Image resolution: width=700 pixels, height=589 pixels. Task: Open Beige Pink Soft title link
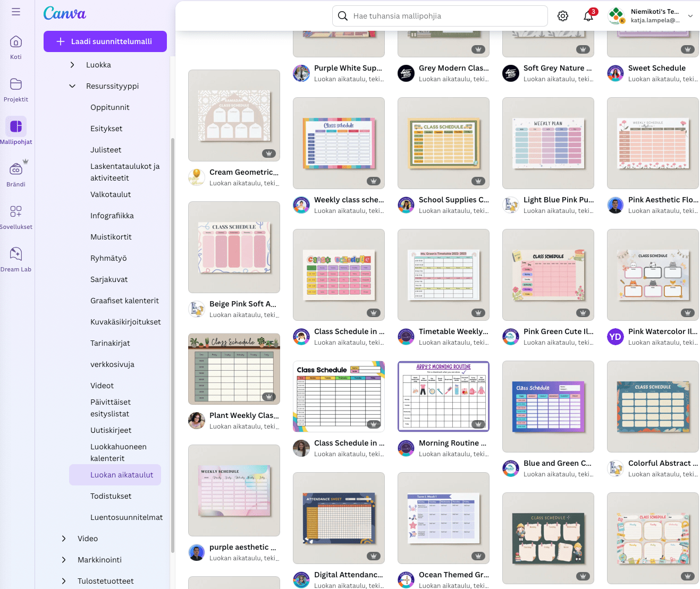pyautogui.click(x=243, y=304)
